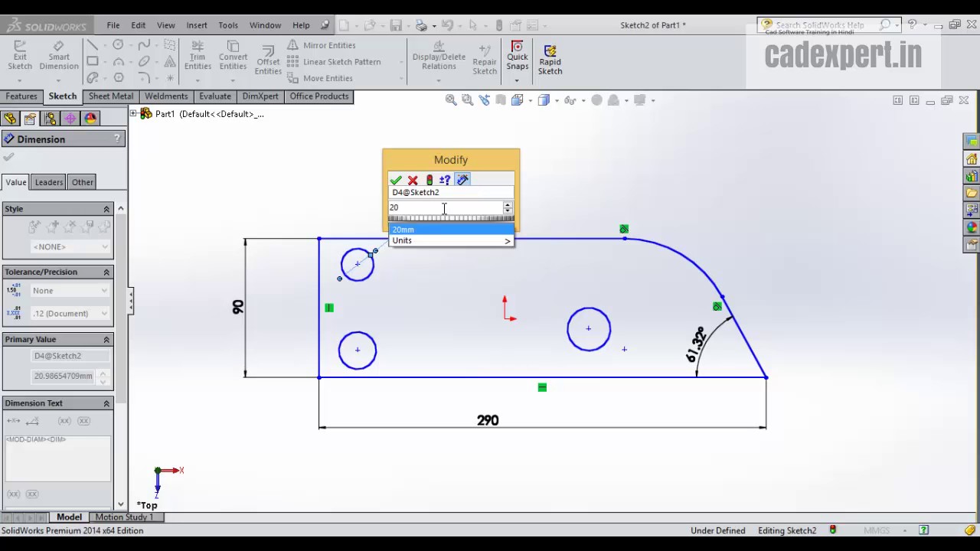Open the Leaders tab
Image resolution: width=980 pixels, height=551 pixels.
point(49,182)
